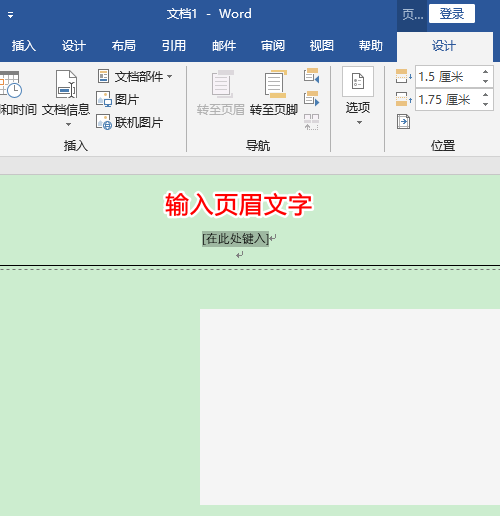The height and width of the screenshot is (516, 500).
Task: Click the header top distance icon
Action: [x=403, y=76]
